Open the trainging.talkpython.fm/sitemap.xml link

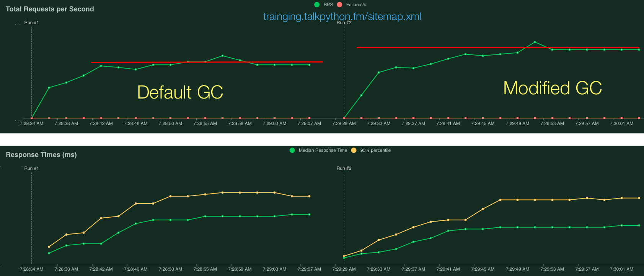(x=342, y=16)
